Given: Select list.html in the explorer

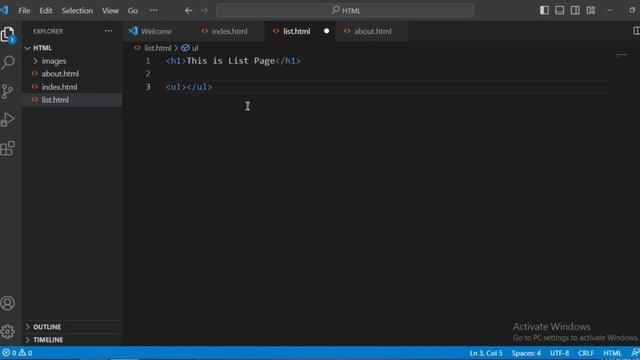Looking at the screenshot, I should [72, 100].
